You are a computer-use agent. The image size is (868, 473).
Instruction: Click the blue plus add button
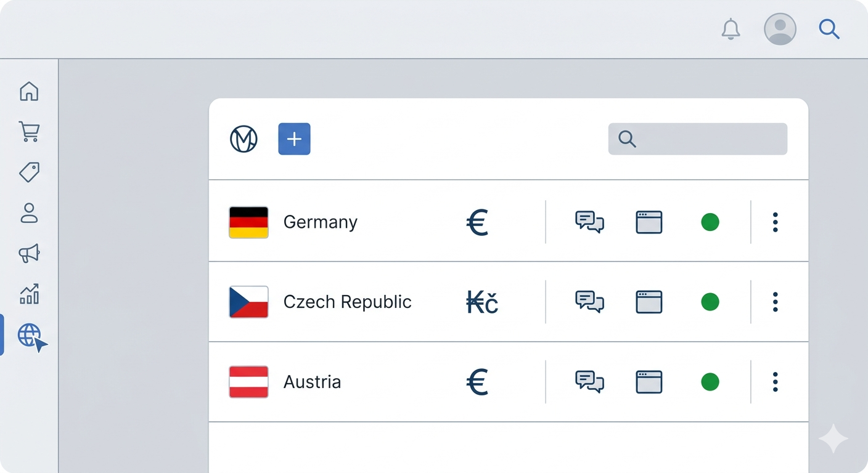(294, 139)
